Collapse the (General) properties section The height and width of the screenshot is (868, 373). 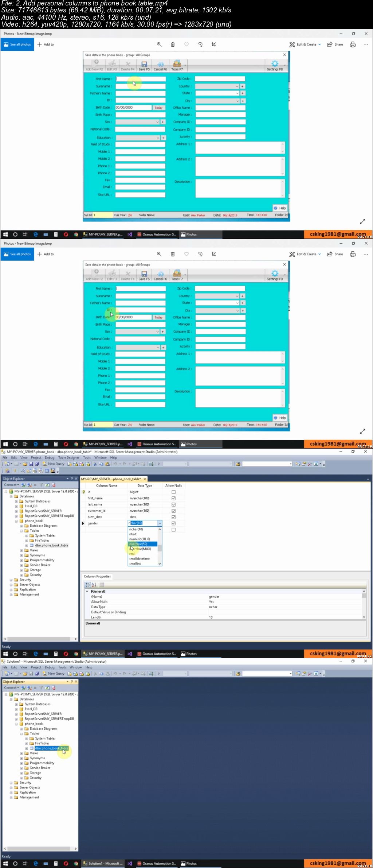(x=87, y=591)
